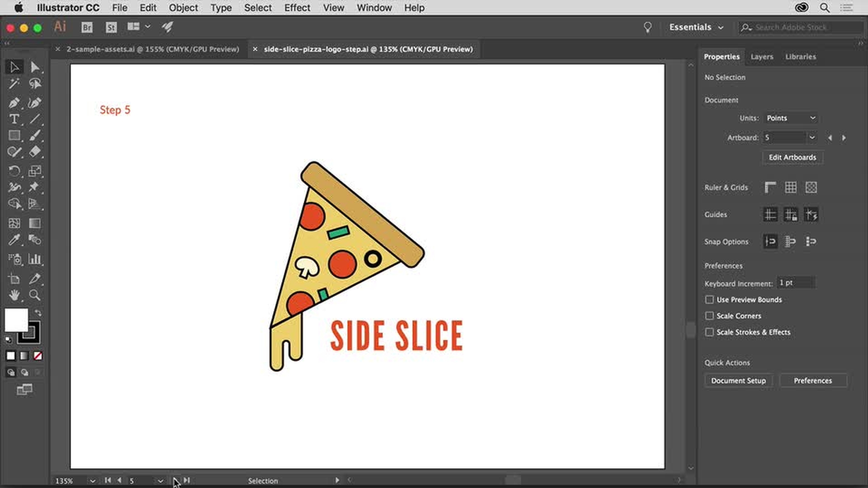Click the Edit Artboards button

[793, 157]
